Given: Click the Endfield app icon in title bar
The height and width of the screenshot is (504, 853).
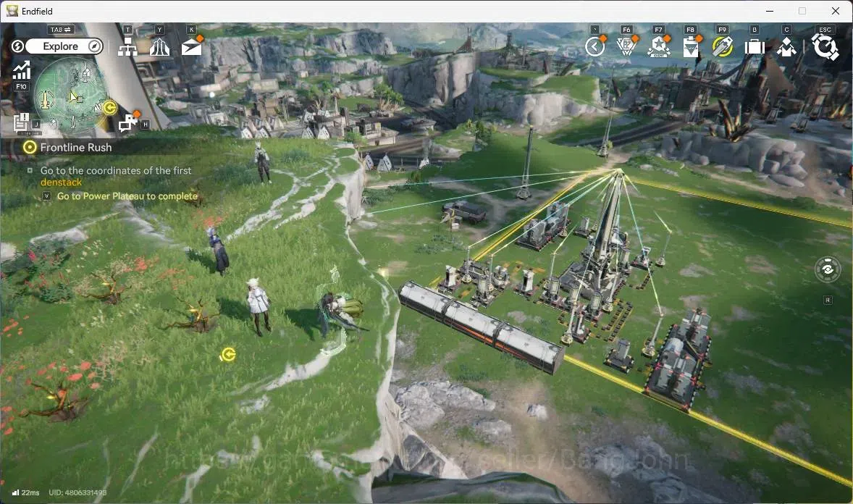Looking at the screenshot, I should tap(12, 10).
